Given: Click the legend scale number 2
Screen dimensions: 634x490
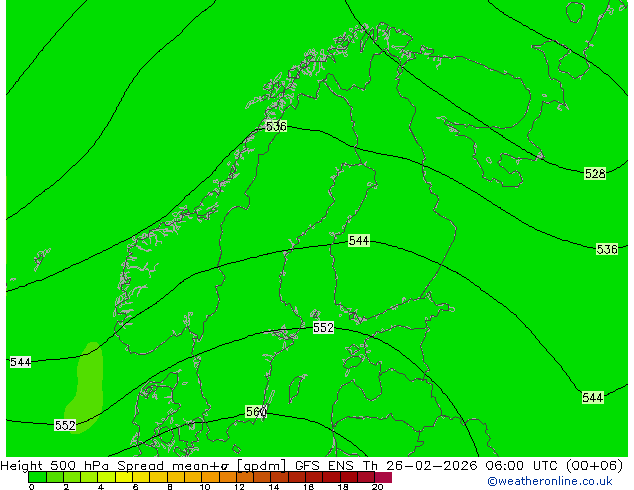Looking at the screenshot, I should [66, 487].
